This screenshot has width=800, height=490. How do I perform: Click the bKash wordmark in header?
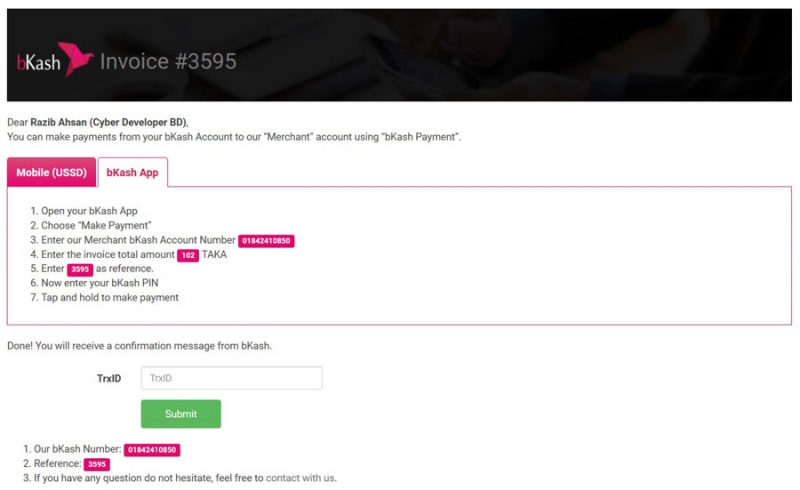[39, 63]
